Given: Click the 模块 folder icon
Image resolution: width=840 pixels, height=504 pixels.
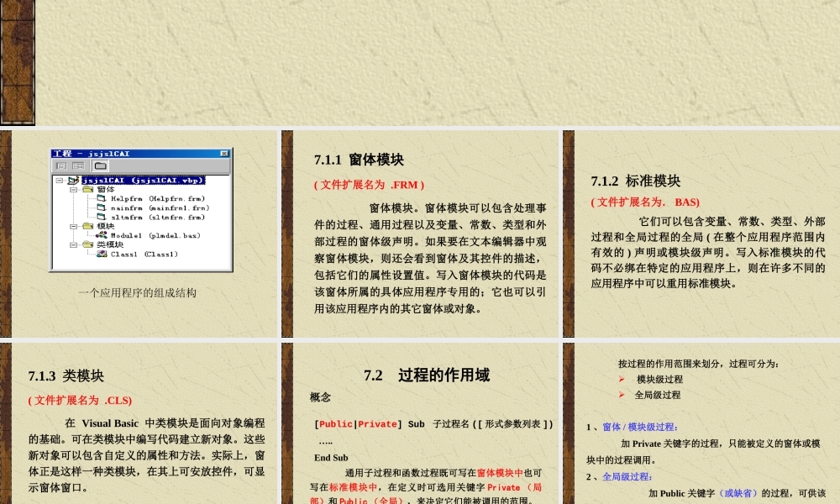Looking at the screenshot, I should click(x=87, y=225).
